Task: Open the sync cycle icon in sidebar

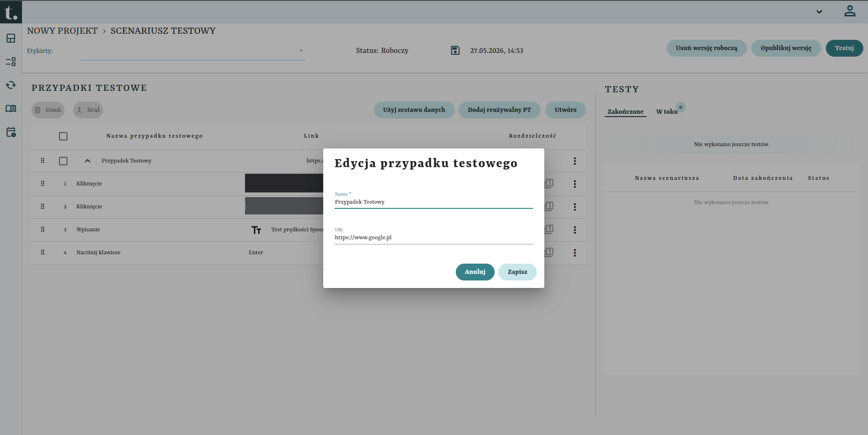Action: (11, 85)
